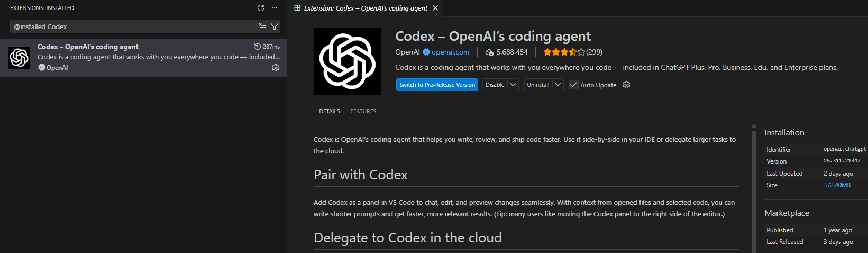Screen dimensions: 868x253
Task: Click the 5,688,454 install count
Action: [x=512, y=52]
